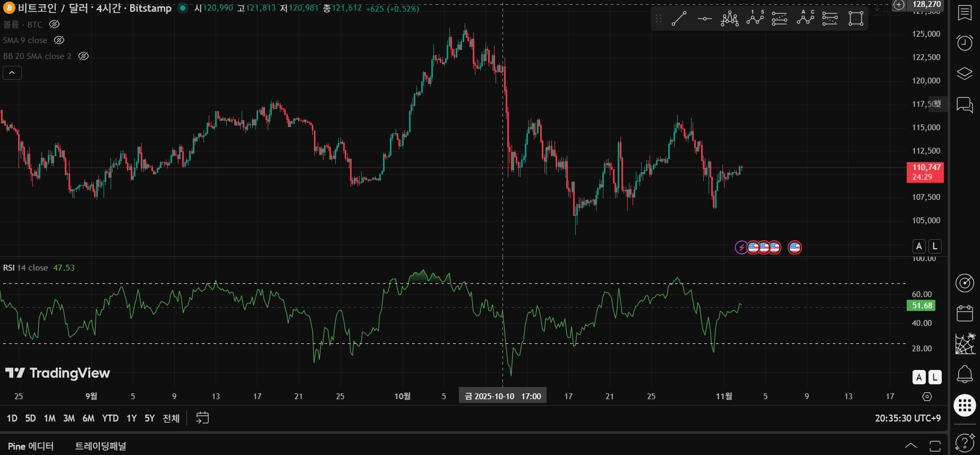Open the alerts clock panel
The width and height of the screenshot is (980, 455).
pos(965,43)
